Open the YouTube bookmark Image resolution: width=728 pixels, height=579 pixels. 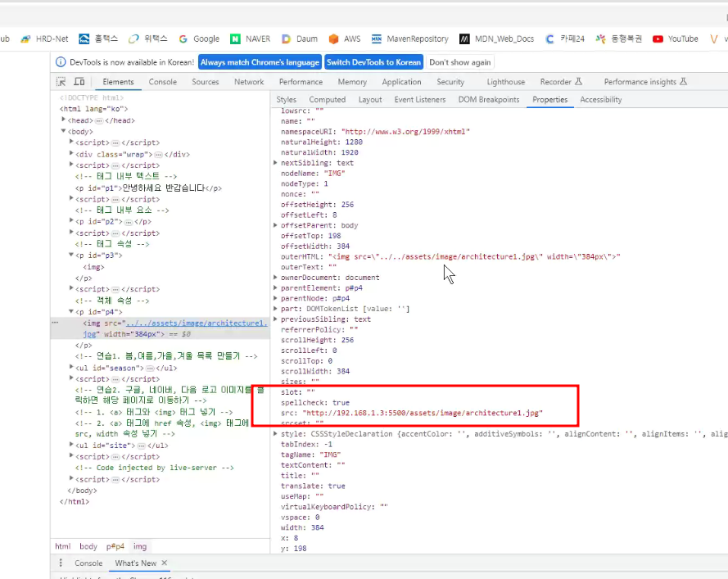pos(676,39)
